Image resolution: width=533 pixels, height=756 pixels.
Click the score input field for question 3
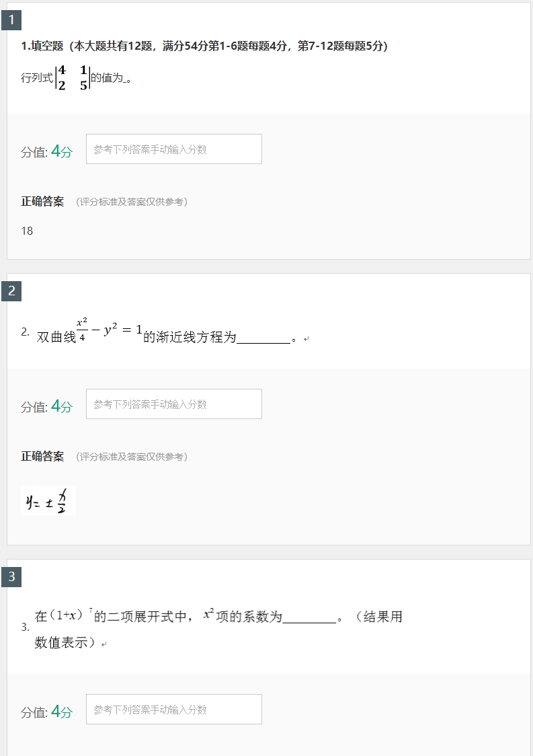click(x=173, y=709)
